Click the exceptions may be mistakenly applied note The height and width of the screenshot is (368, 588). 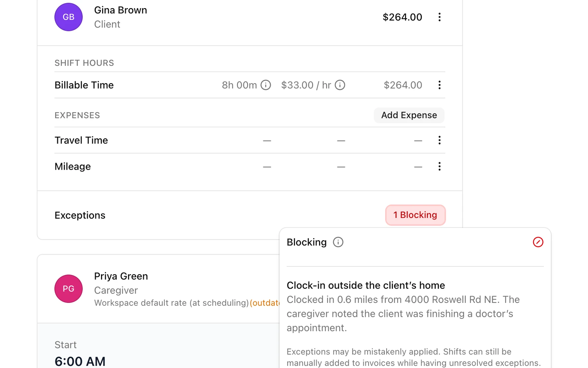(x=413, y=357)
